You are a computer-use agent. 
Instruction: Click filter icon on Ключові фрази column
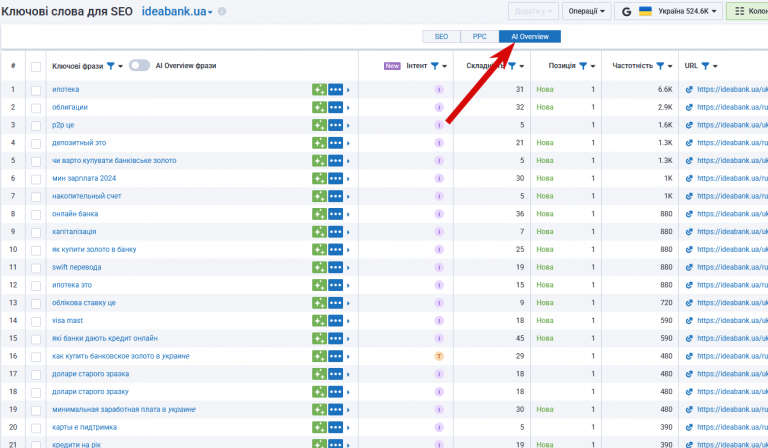point(111,66)
